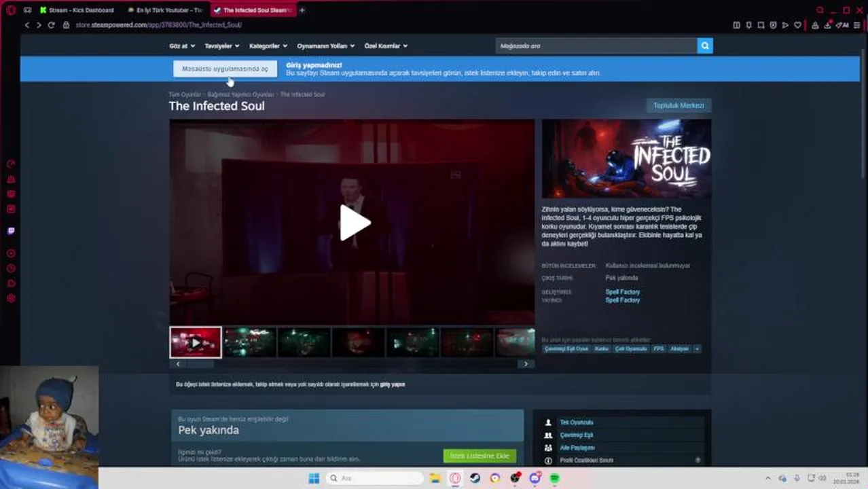The image size is (868, 489).
Task: Click Masaüstü uygulamasında aç button
Action: pyautogui.click(x=225, y=69)
